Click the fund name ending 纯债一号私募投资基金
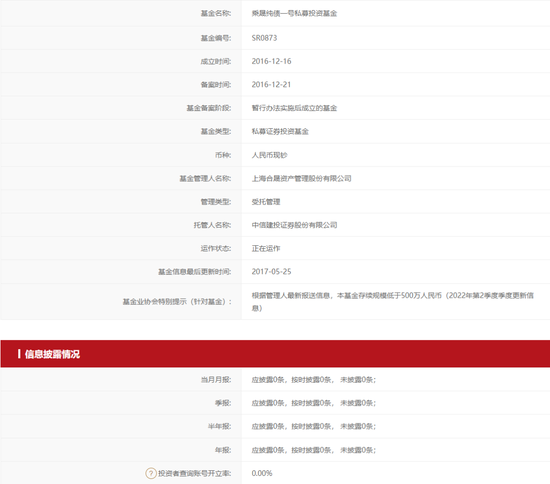550x484 pixels. [x=294, y=13]
